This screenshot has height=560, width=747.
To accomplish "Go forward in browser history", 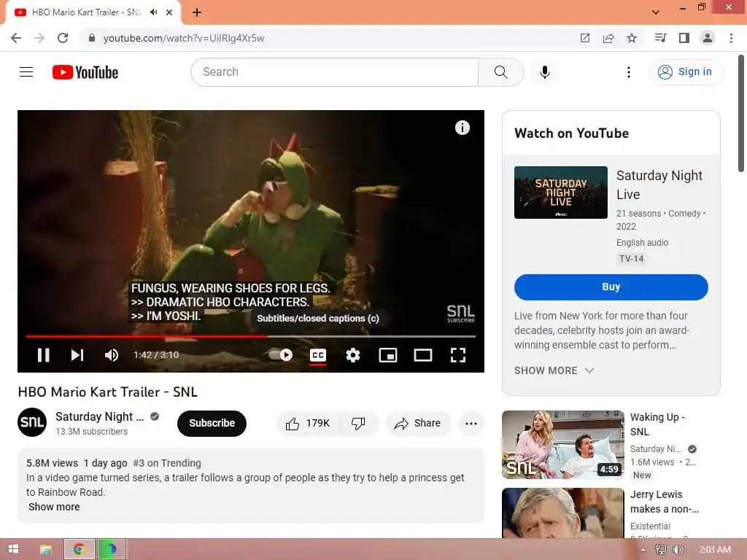I will click(x=39, y=38).
